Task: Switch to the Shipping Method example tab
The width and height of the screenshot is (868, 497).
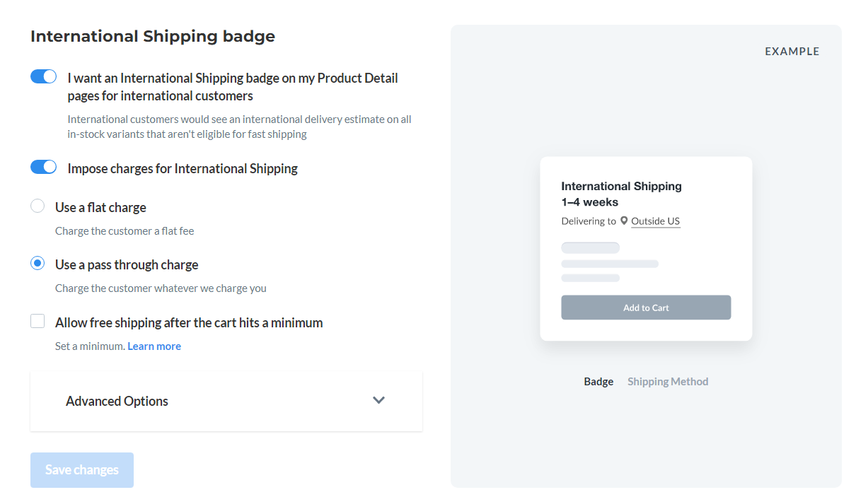Action: tap(668, 381)
